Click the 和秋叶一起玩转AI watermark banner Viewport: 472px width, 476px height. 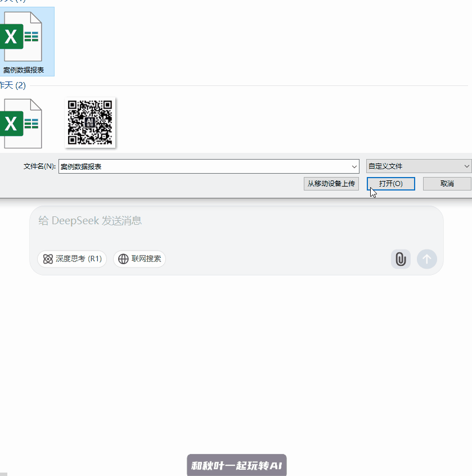click(x=236, y=465)
